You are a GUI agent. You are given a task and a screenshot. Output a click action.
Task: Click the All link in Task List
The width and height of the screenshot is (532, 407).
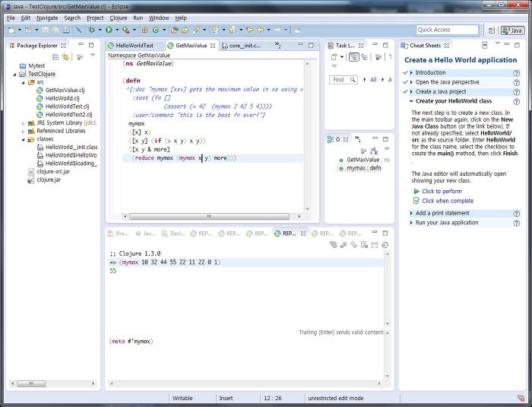click(x=373, y=80)
